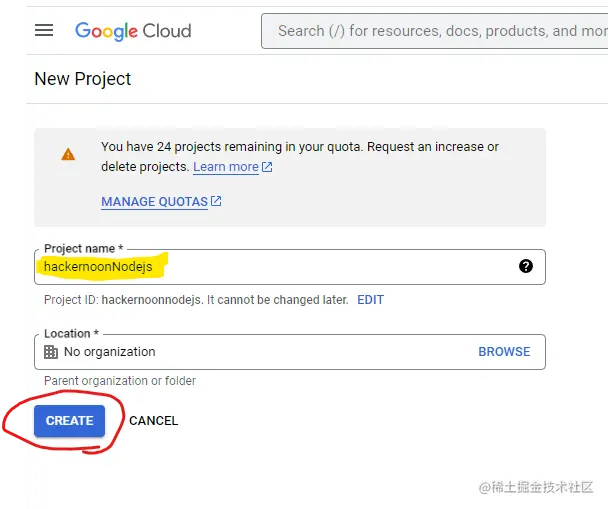Click into the Project name field

pos(290,267)
